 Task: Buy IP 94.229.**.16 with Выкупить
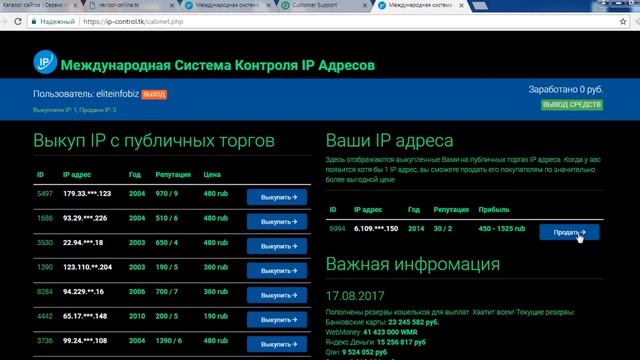[277, 295]
